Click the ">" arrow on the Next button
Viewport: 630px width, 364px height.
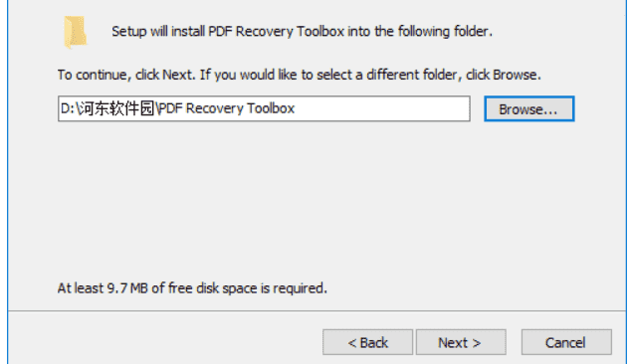[477, 343]
